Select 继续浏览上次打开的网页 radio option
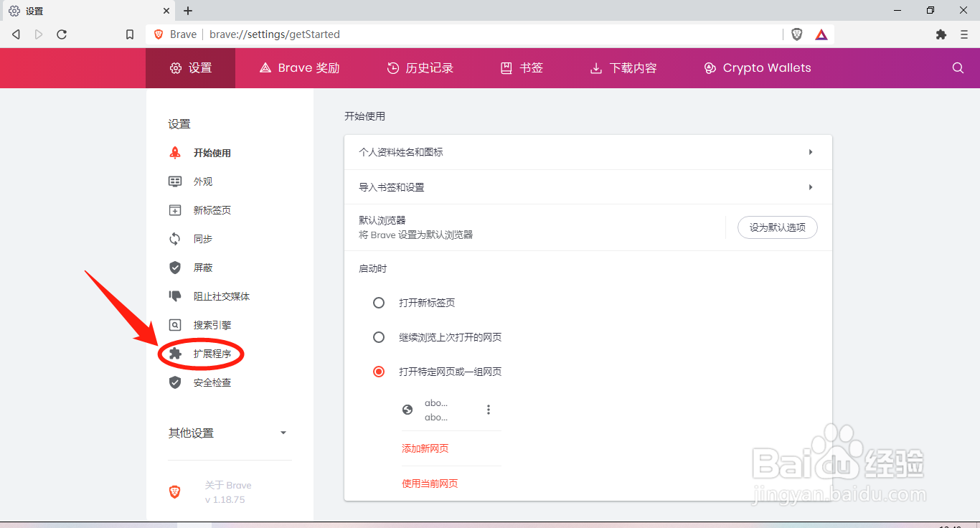980x528 pixels. pos(379,337)
